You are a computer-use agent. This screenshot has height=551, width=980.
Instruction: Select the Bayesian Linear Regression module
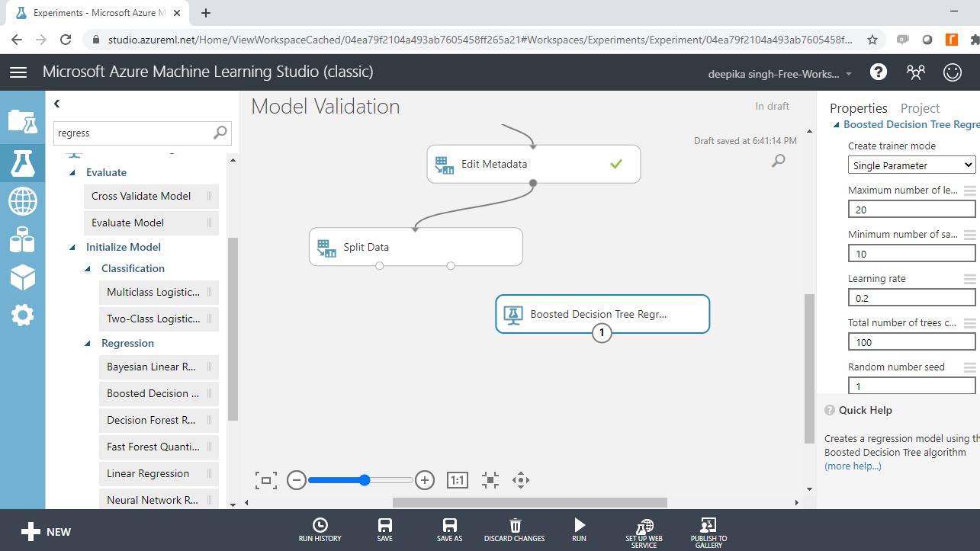click(x=159, y=367)
